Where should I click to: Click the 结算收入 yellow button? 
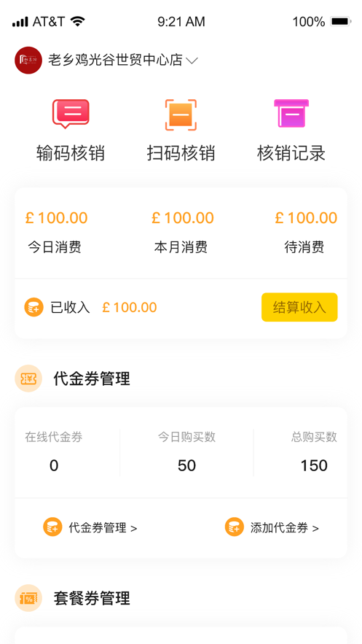pyautogui.click(x=299, y=307)
